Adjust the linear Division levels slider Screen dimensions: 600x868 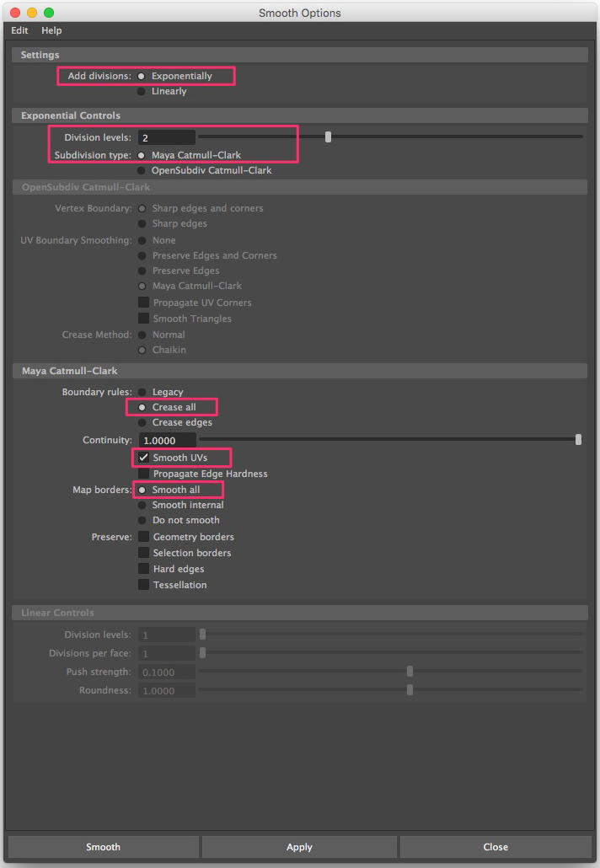click(202, 634)
